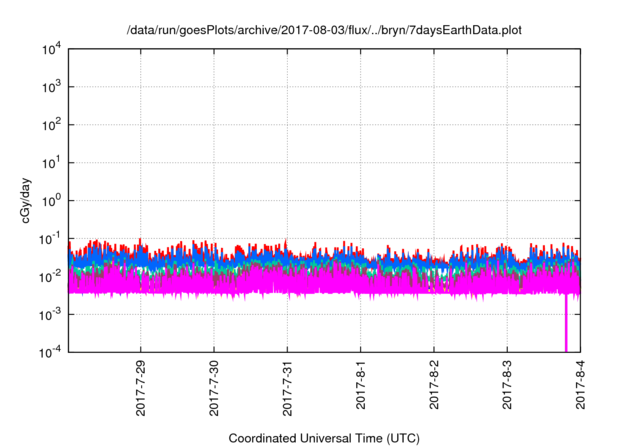Click the 2017-7-30 date tick label
The height and width of the screenshot is (448, 640).
[x=214, y=388]
